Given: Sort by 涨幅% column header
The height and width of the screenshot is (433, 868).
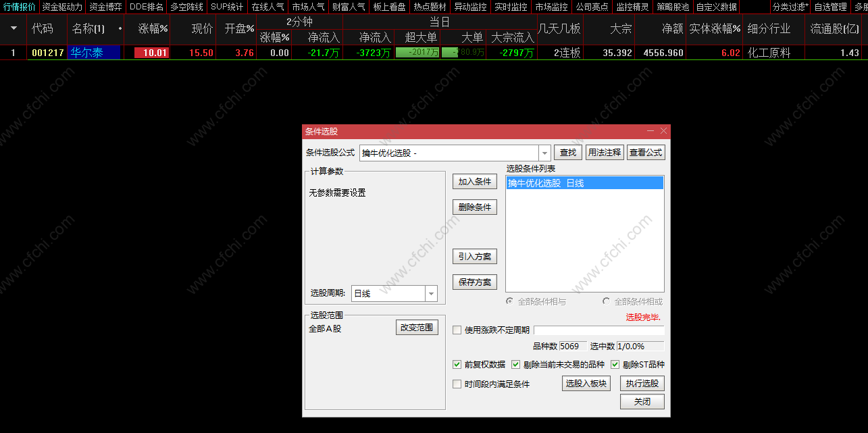Looking at the screenshot, I should point(153,29).
